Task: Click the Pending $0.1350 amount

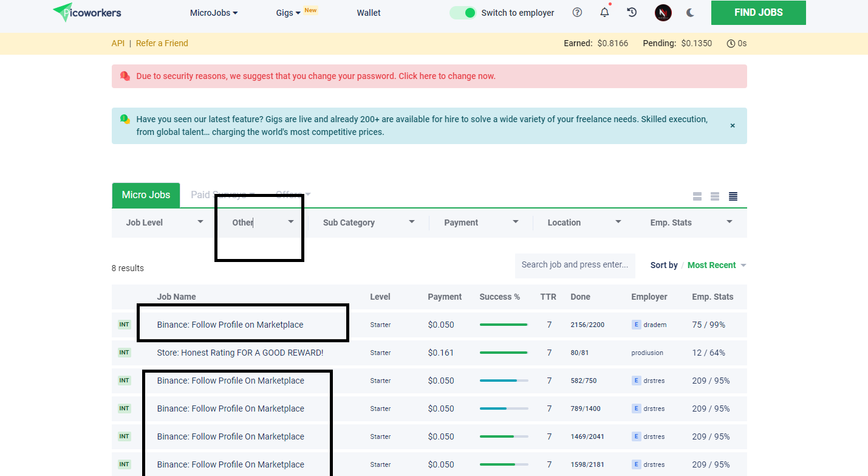Action: 696,43
